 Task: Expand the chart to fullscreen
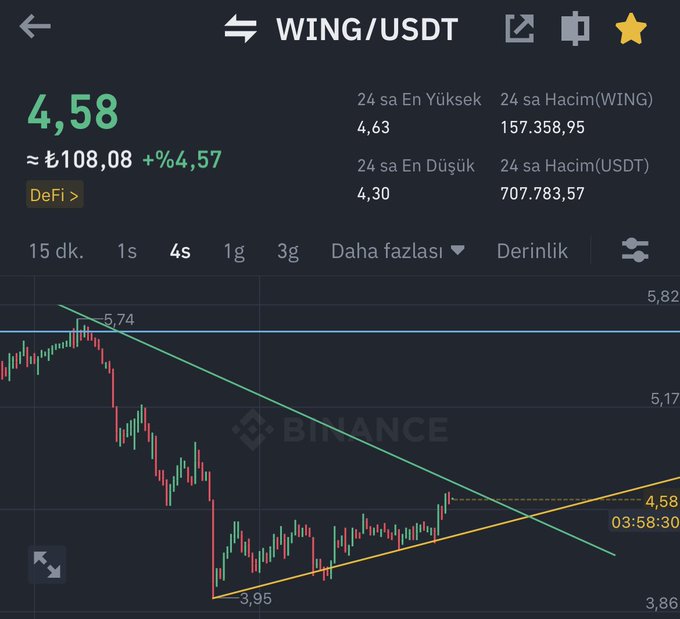47,564
